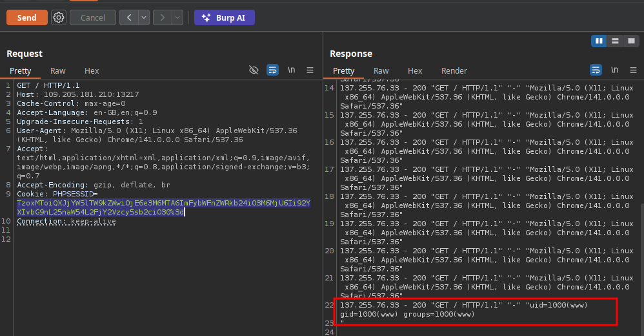Viewport: 644px width, 336px height.
Task: Open the Response Render tab
Action: point(454,71)
